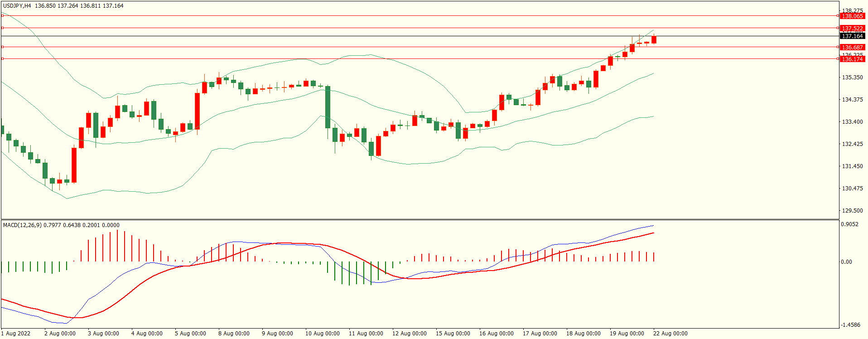Click the 129.500 price scale value
868x339 pixels.
pyautogui.click(x=852, y=211)
